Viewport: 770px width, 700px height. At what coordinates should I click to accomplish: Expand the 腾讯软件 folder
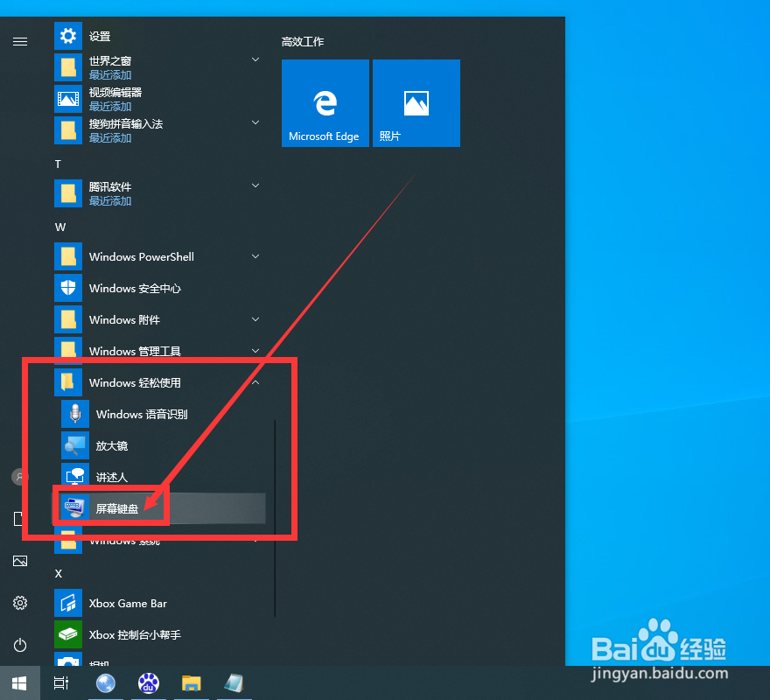point(255,185)
